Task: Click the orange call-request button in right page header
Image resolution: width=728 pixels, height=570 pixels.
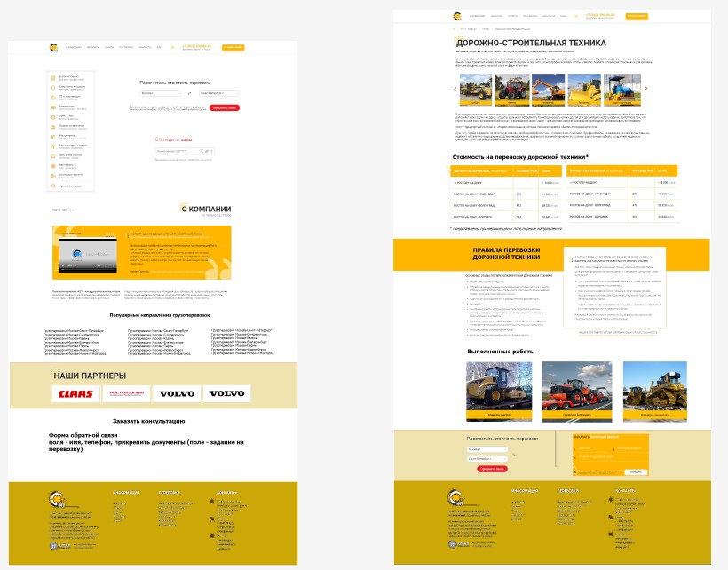Action: pyautogui.click(x=637, y=16)
